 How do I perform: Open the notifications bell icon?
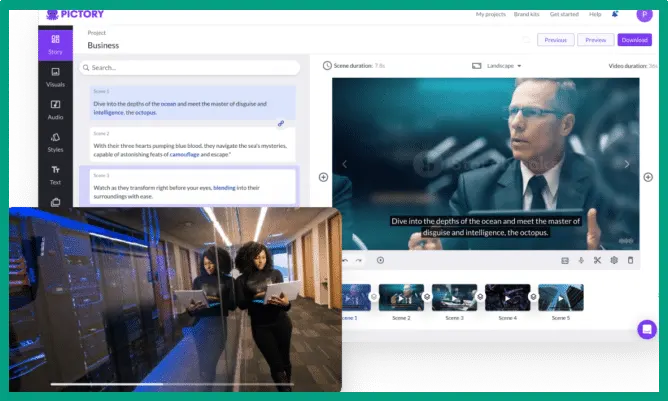click(615, 14)
